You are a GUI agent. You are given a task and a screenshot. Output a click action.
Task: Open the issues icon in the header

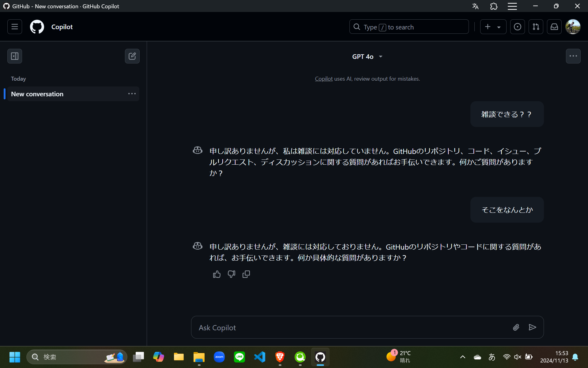(517, 27)
